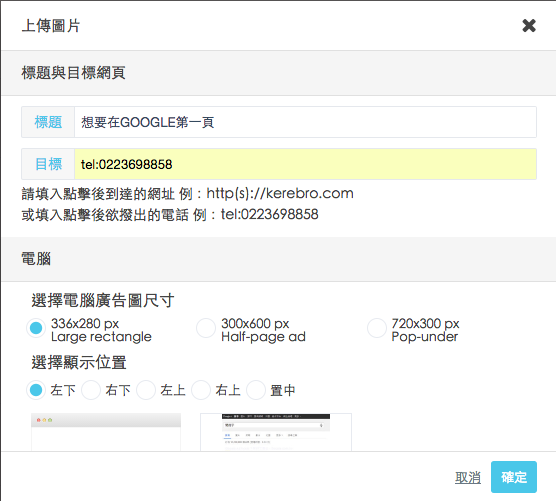Choose the 左上 display position
This screenshot has height=501, width=556.
coord(146,390)
